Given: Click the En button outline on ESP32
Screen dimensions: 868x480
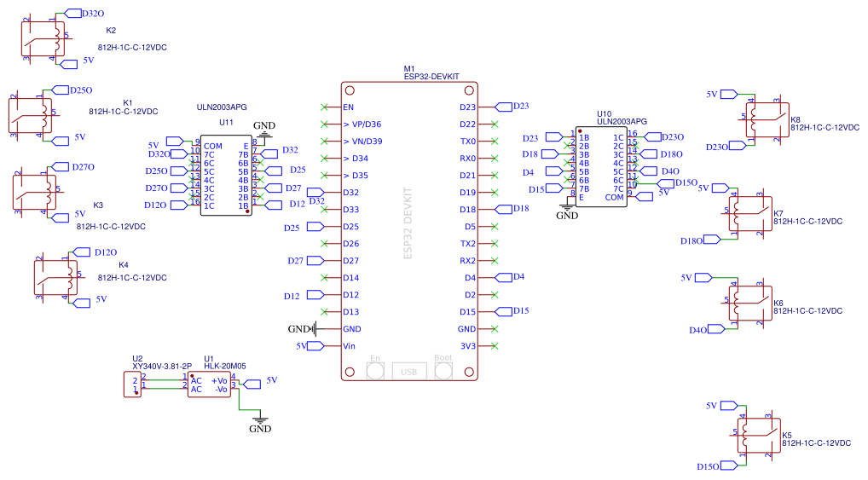Looking at the screenshot, I should (375, 371).
